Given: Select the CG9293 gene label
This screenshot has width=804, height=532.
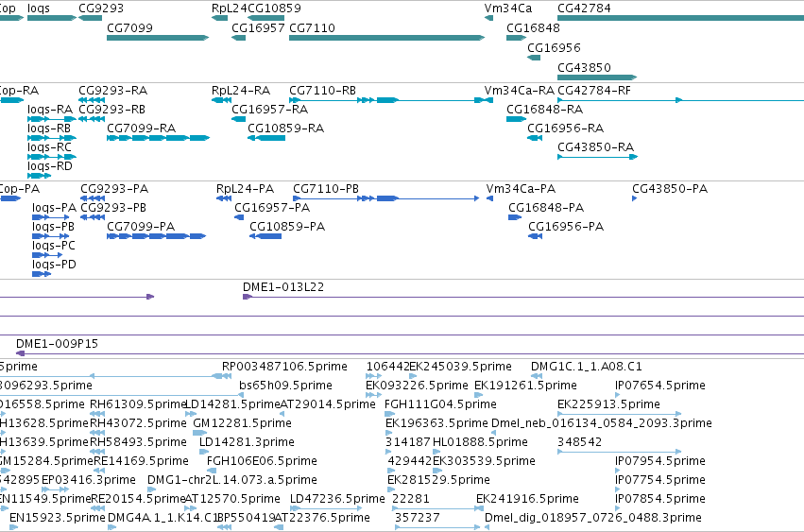Looking at the screenshot, I should 101,9.
